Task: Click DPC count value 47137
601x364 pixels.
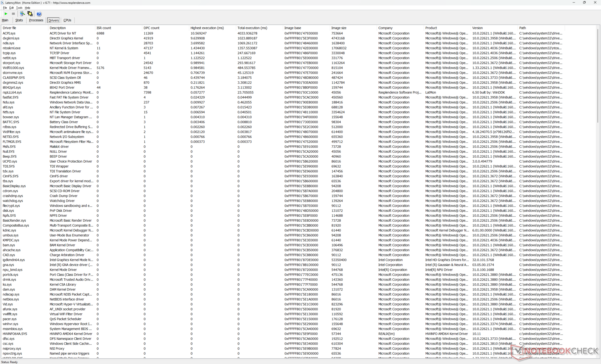Action: tap(148, 48)
